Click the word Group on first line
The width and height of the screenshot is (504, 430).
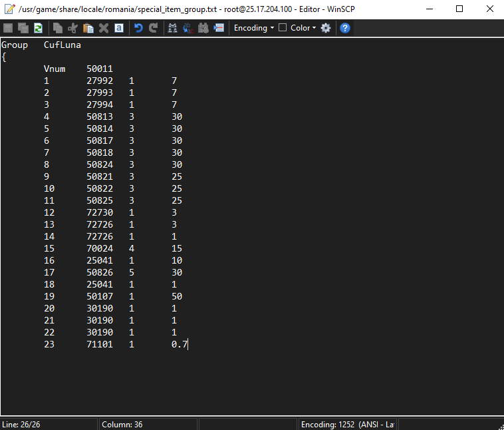point(15,45)
